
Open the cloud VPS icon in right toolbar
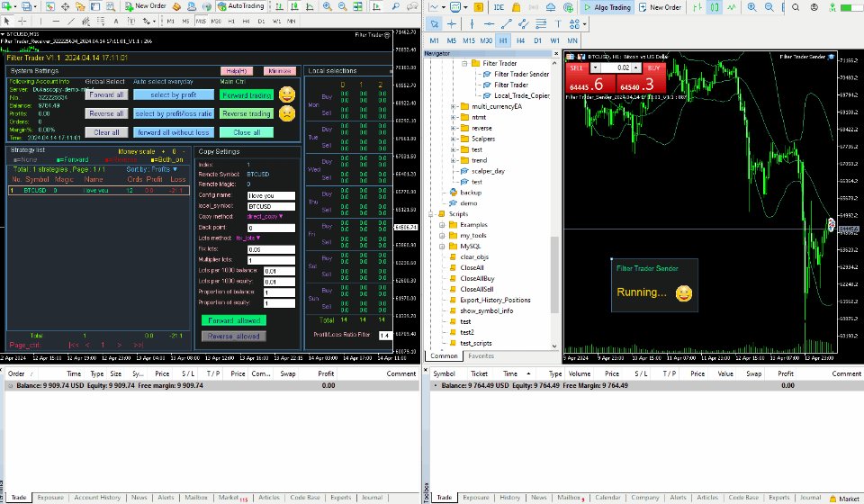click(551, 7)
